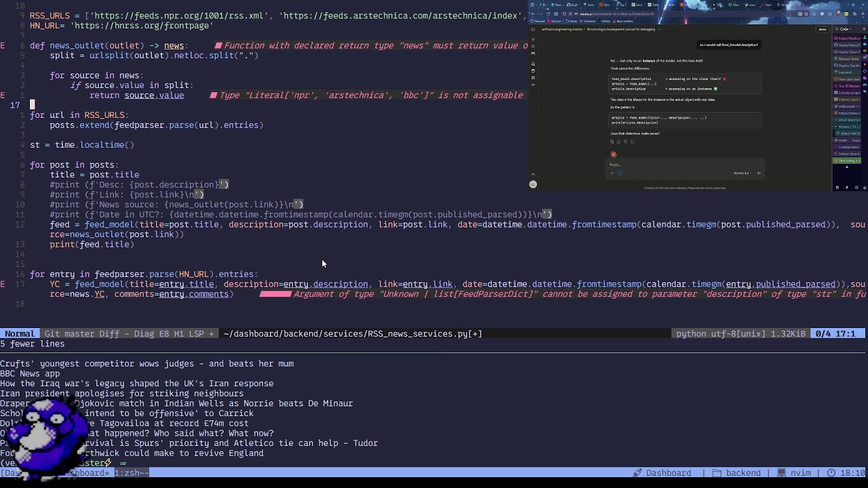Start a new chat via plus icon in Claude sidebar
Image resolution: width=868 pixels, height=488 pixels.
click(533, 39)
